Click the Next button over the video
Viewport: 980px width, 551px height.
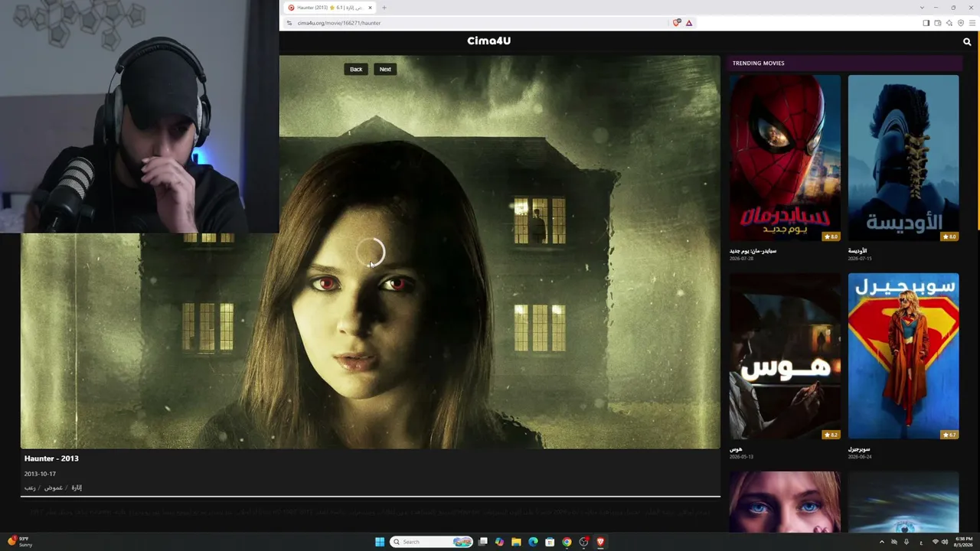click(385, 69)
